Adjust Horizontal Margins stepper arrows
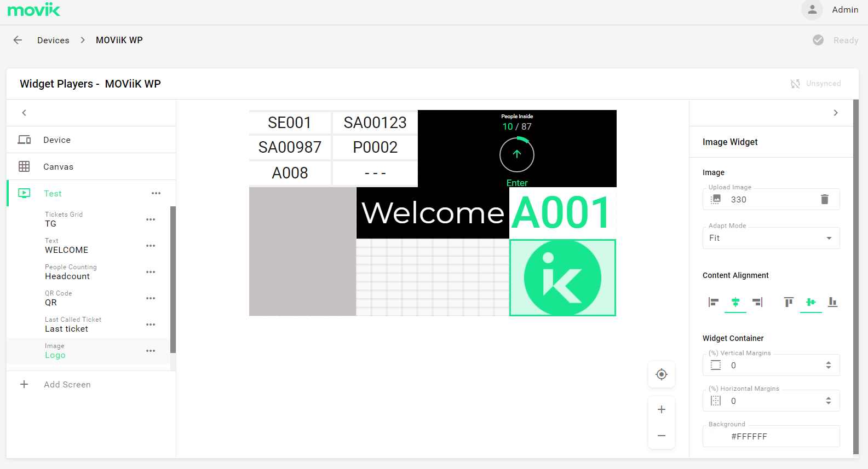Viewport: 868px width, 469px height. pyautogui.click(x=829, y=401)
